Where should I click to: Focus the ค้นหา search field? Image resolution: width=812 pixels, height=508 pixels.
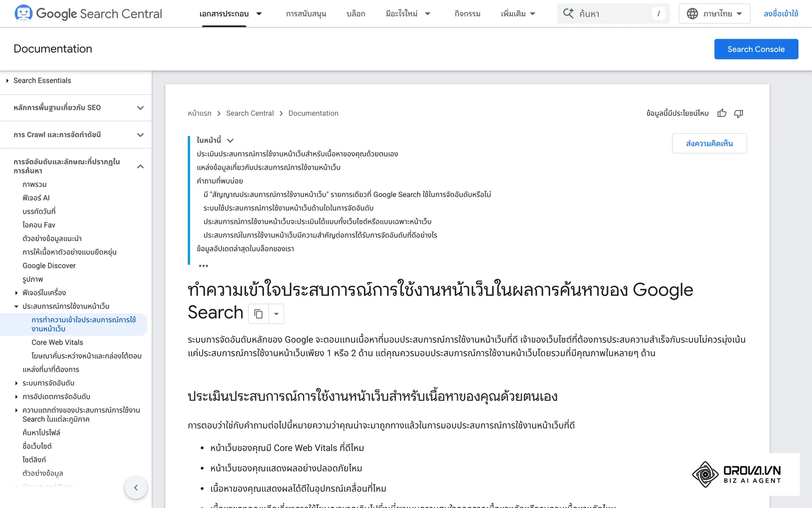(613, 14)
